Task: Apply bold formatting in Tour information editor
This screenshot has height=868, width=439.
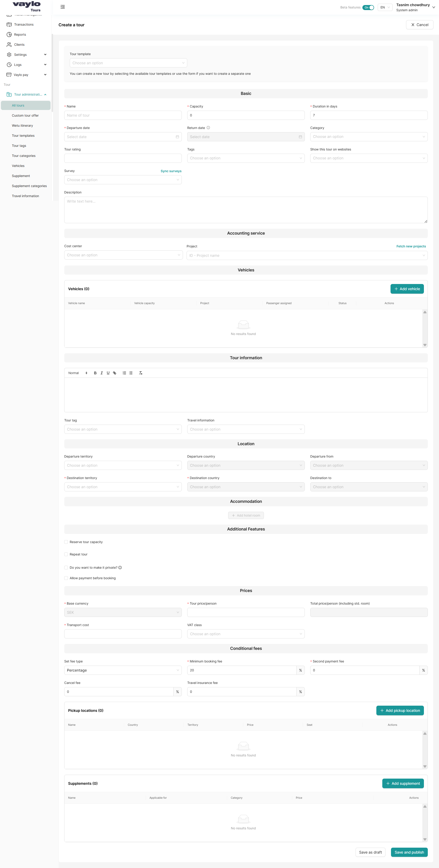Action: click(95, 373)
